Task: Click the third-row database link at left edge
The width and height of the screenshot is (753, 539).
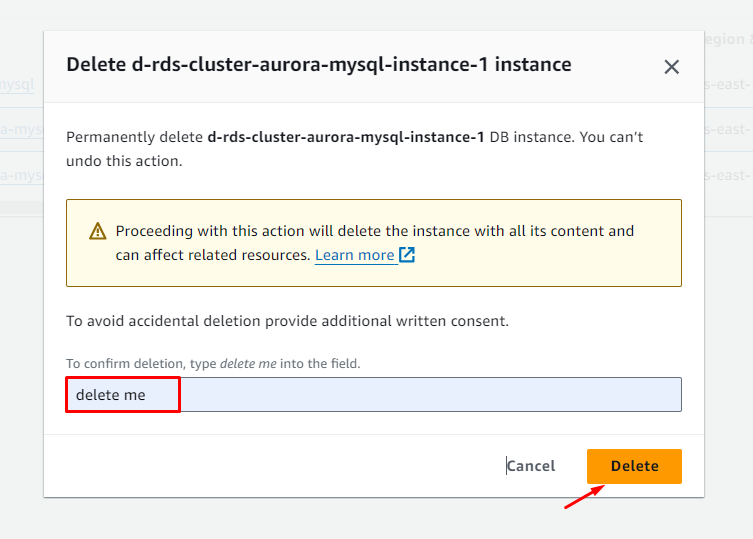Action: pyautogui.click(x=20, y=175)
